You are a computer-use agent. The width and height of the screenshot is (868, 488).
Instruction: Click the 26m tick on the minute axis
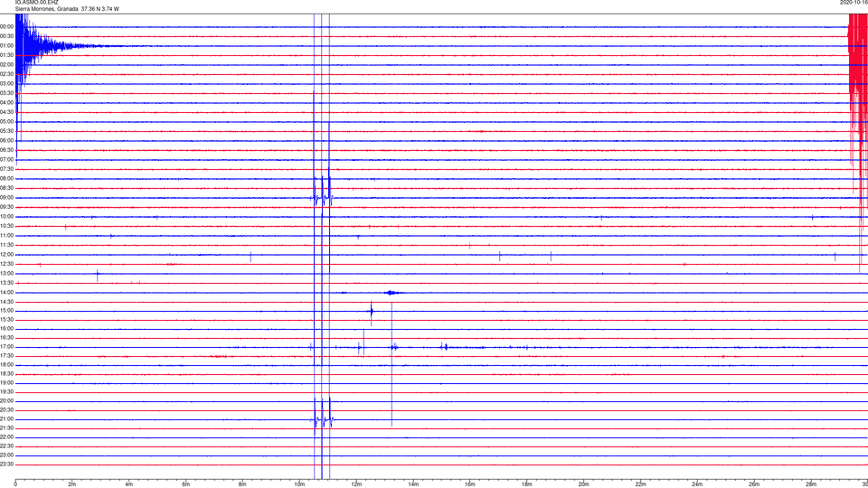tap(754, 484)
